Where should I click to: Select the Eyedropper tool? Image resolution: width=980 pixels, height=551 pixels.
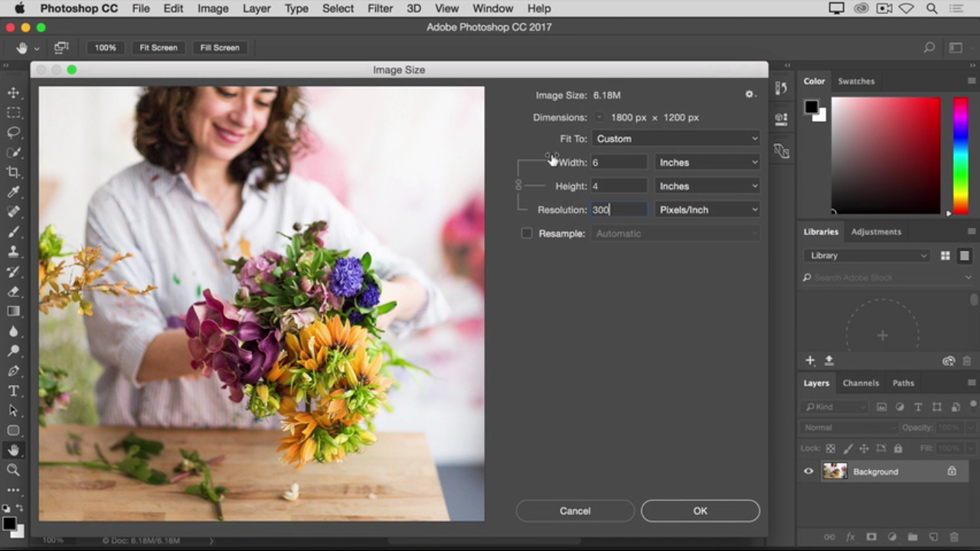(14, 192)
